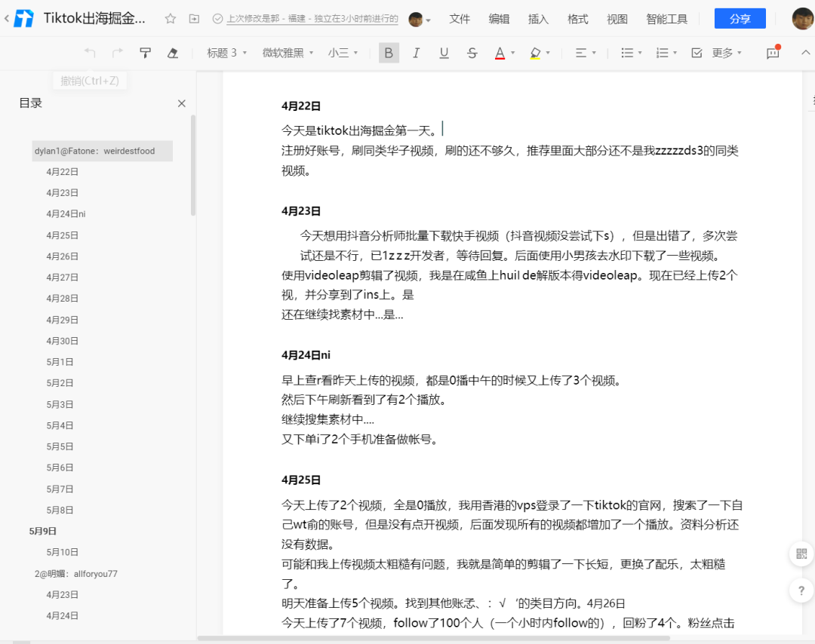
Task: Clear formatting with the eraser icon
Action: [x=173, y=53]
